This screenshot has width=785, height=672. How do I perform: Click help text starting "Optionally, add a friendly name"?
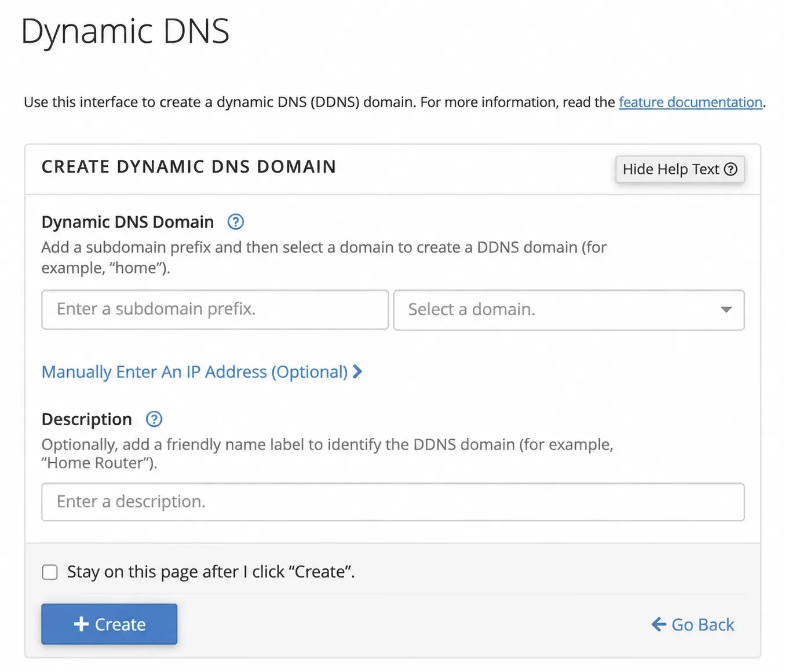327,454
